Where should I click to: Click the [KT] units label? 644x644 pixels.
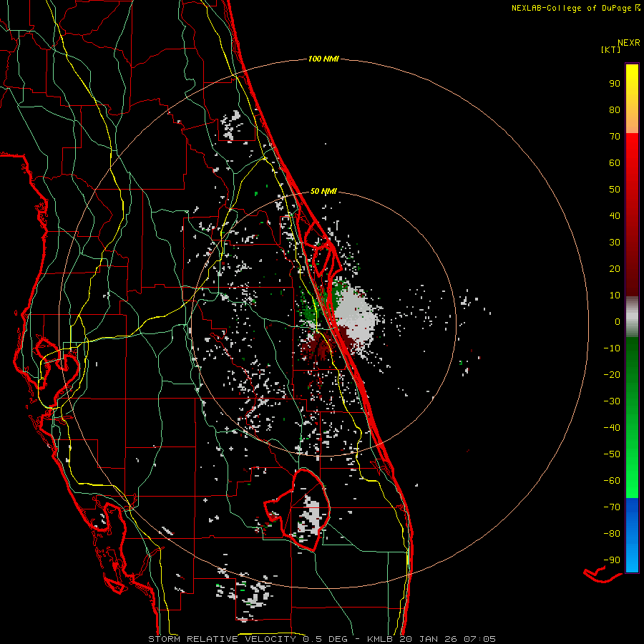[x=610, y=49]
